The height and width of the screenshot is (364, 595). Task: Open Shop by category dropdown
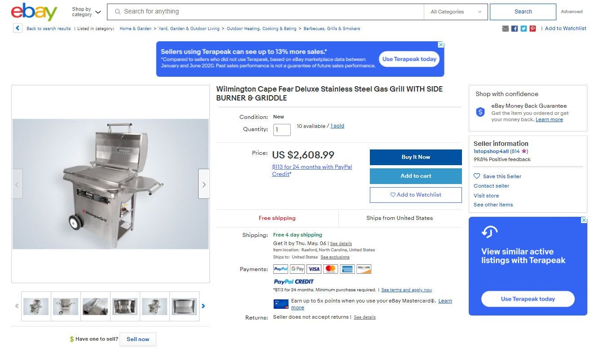click(x=86, y=12)
